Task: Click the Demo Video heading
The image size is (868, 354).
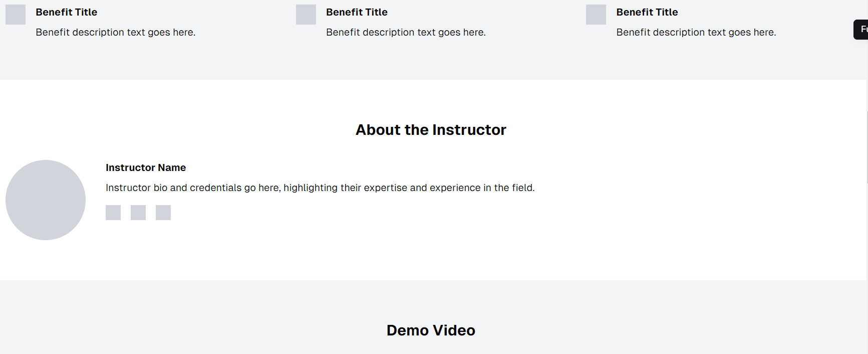Action: tap(431, 330)
